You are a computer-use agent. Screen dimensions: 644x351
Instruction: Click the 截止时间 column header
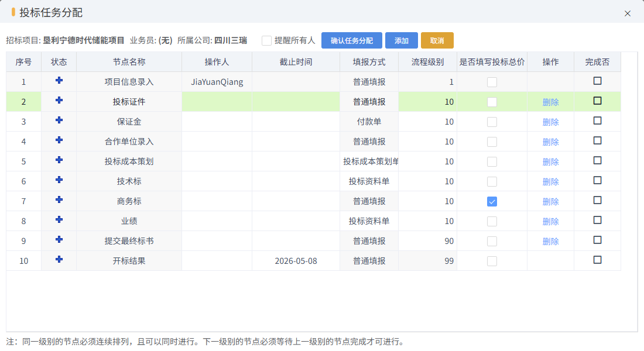pos(296,62)
